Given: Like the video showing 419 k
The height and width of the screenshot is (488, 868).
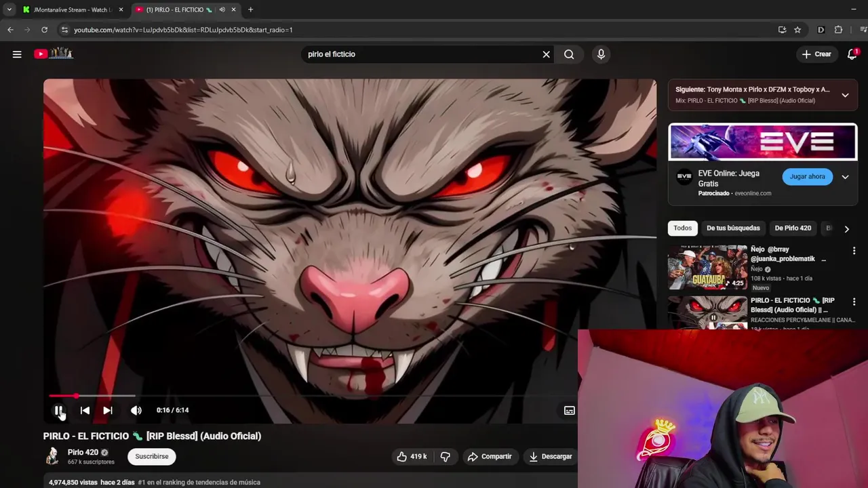Looking at the screenshot, I should (x=412, y=456).
